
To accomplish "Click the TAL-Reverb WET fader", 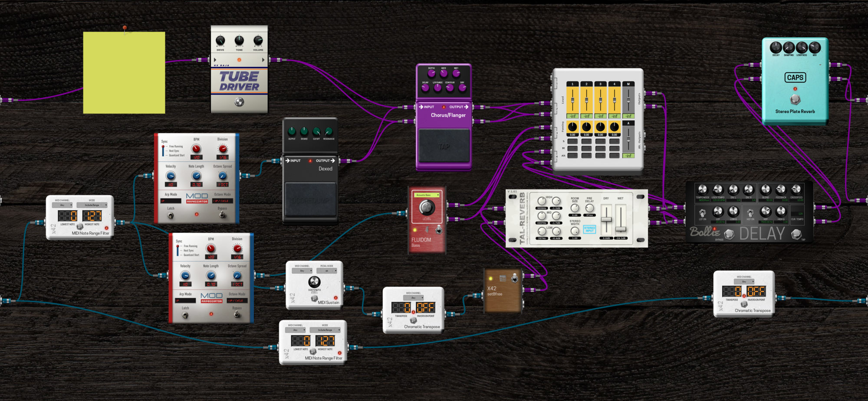I will click(621, 219).
